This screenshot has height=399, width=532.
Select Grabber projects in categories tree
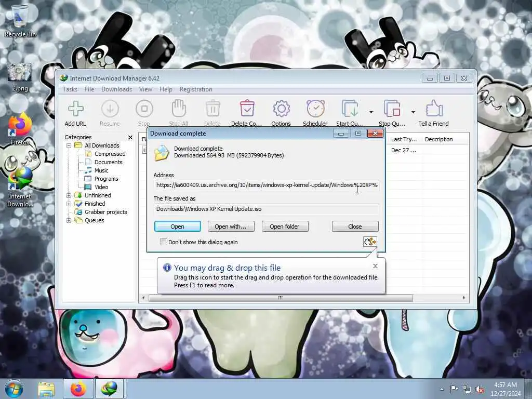(x=105, y=212)
